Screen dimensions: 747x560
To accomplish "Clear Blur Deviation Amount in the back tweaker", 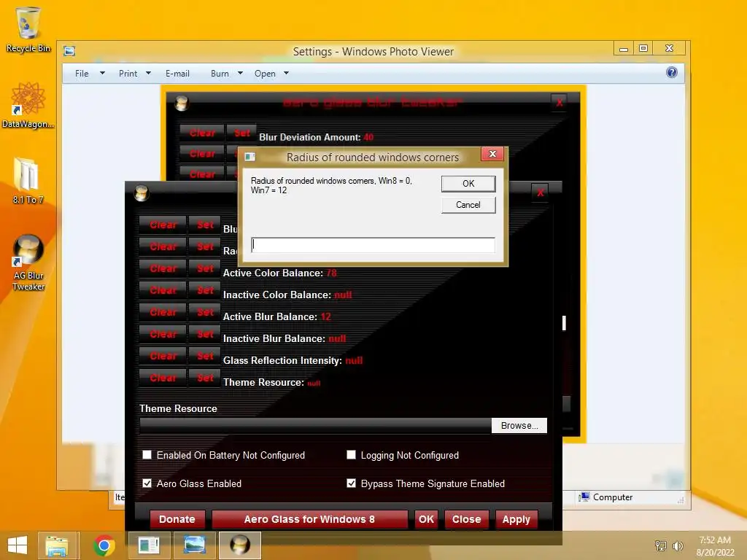I will [x=203, y=133].
